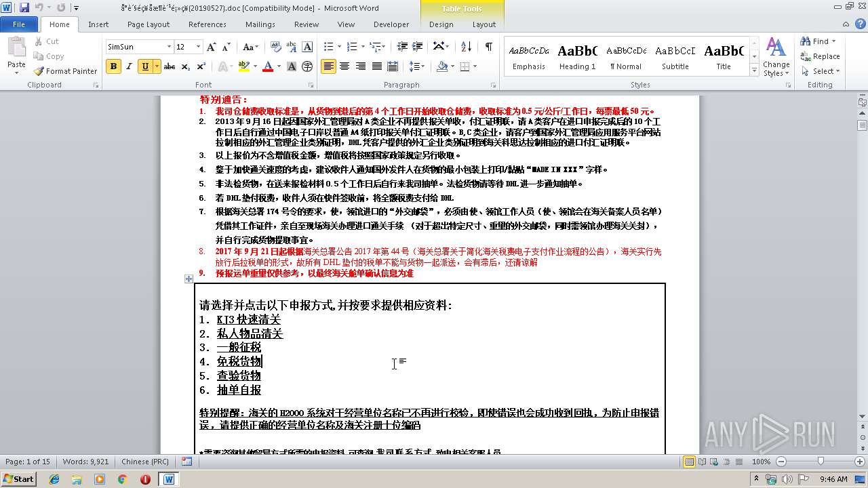Click the text highlight color button
The image size is (868, 488).
[x=244, y=66]
